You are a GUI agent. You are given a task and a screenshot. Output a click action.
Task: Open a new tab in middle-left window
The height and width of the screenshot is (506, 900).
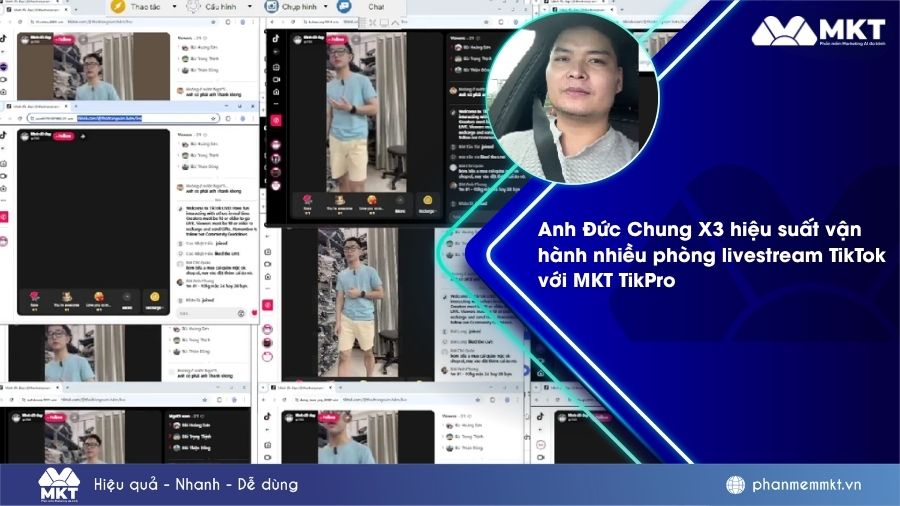click(x=76, y=106)
